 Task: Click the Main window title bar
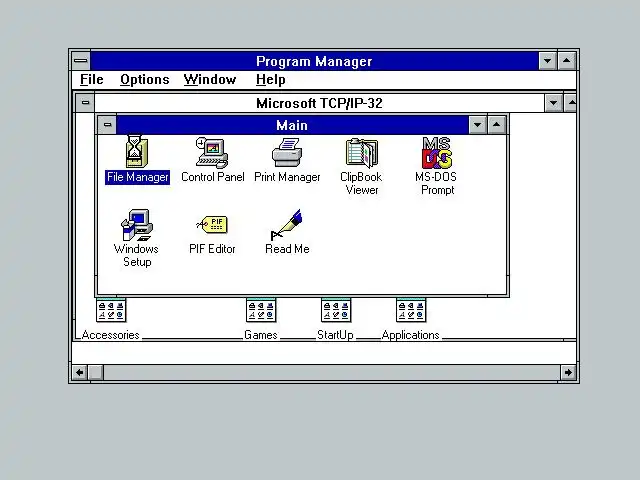coord(292,125)
